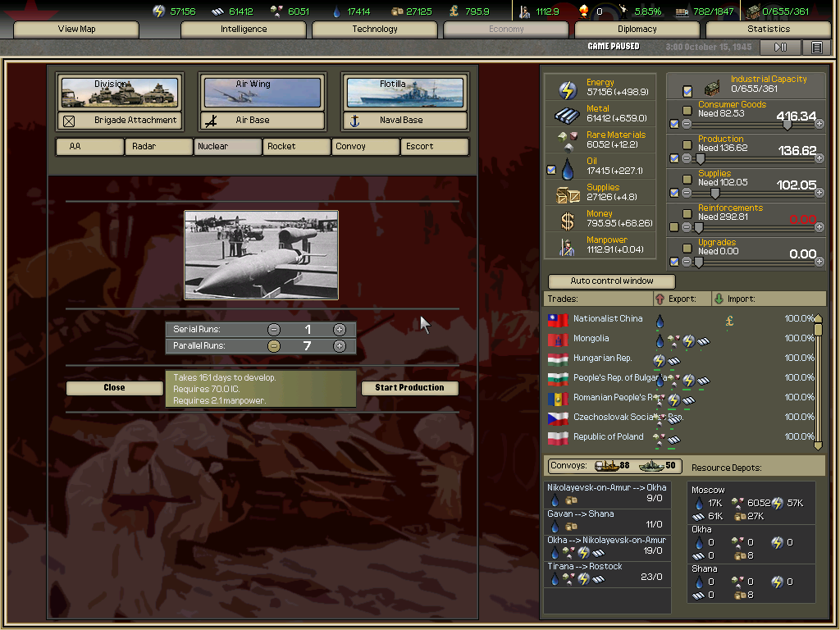Click the Industrial Capacity factory icon

click(713, 87)
